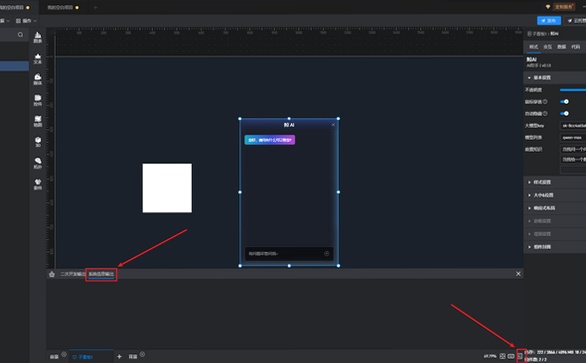Open the map components icon in left toolbar

38,121
